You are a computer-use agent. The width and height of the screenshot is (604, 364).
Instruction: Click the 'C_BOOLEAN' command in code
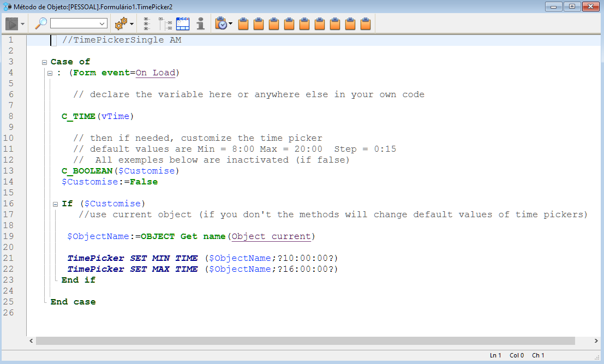point(87,171)
